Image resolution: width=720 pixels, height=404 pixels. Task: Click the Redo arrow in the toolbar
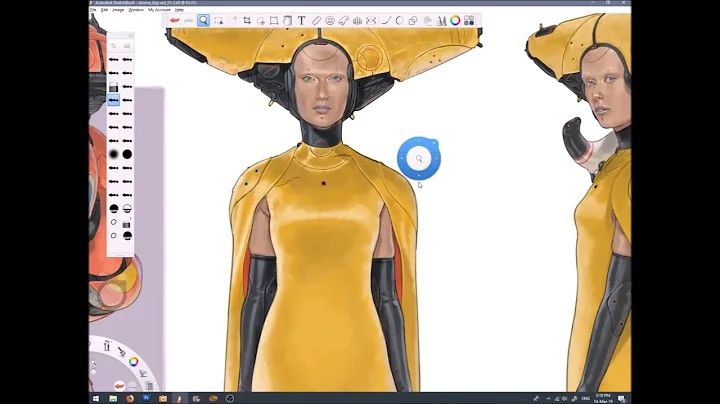click(188, 21)
